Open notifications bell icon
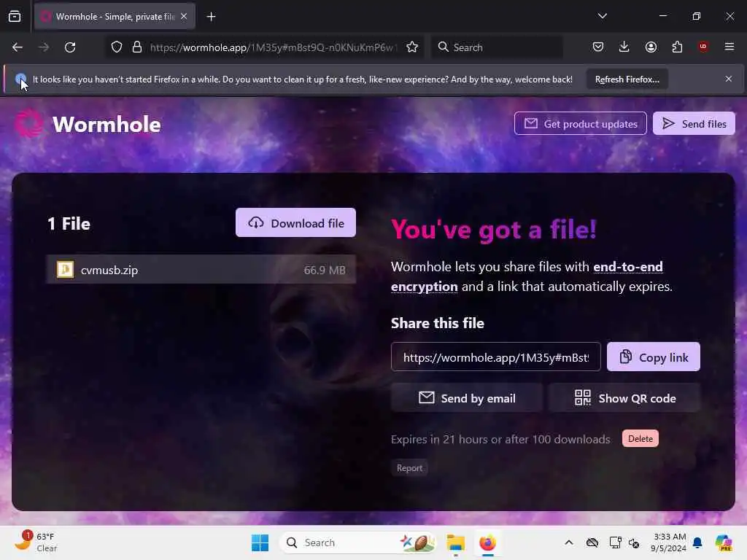747x560 pixels. [697, 542]
